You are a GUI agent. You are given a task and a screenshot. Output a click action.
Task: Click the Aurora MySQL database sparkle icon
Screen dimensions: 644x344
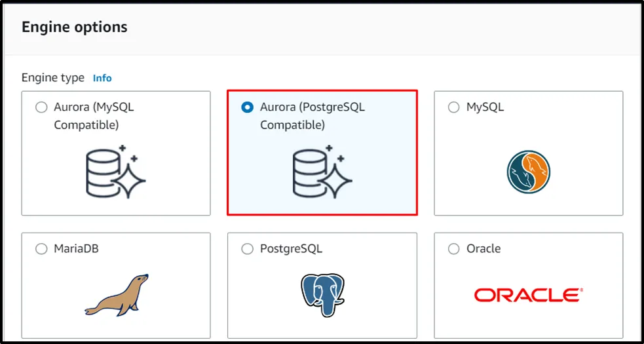pyautogui.click(x=116, y=172)
